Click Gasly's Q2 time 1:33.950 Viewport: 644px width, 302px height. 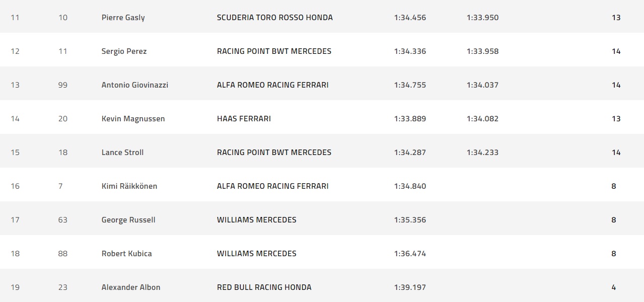pos(482,18)
